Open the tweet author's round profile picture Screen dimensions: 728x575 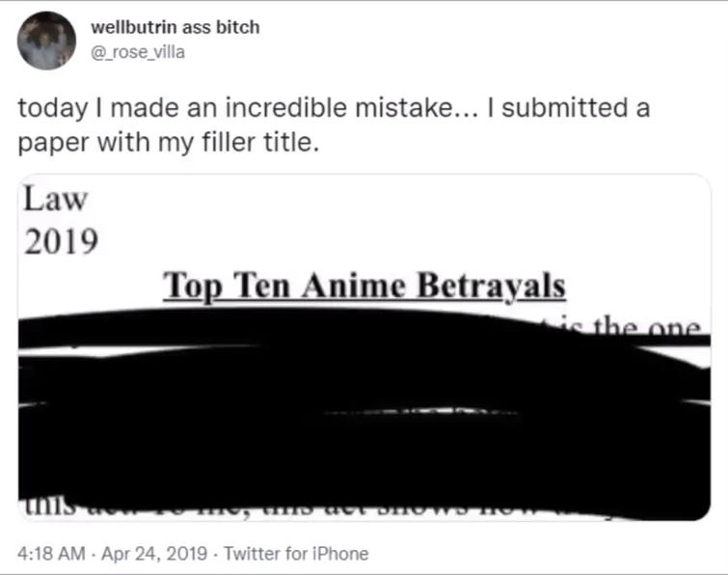click(x=46, y=41)
